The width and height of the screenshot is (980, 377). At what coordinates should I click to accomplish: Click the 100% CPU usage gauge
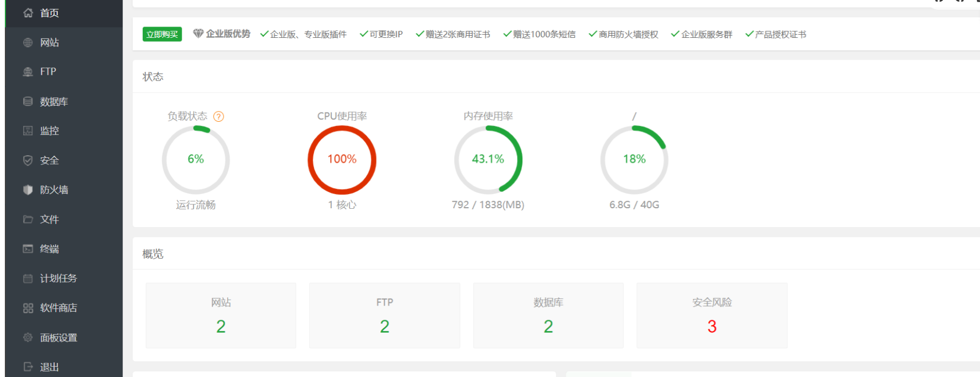(x=342, y=160)
